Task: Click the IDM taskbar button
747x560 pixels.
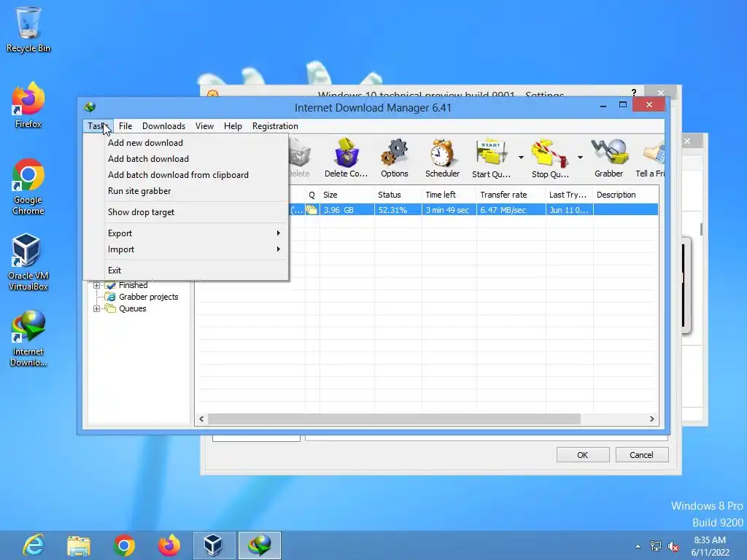Action: 260,545
